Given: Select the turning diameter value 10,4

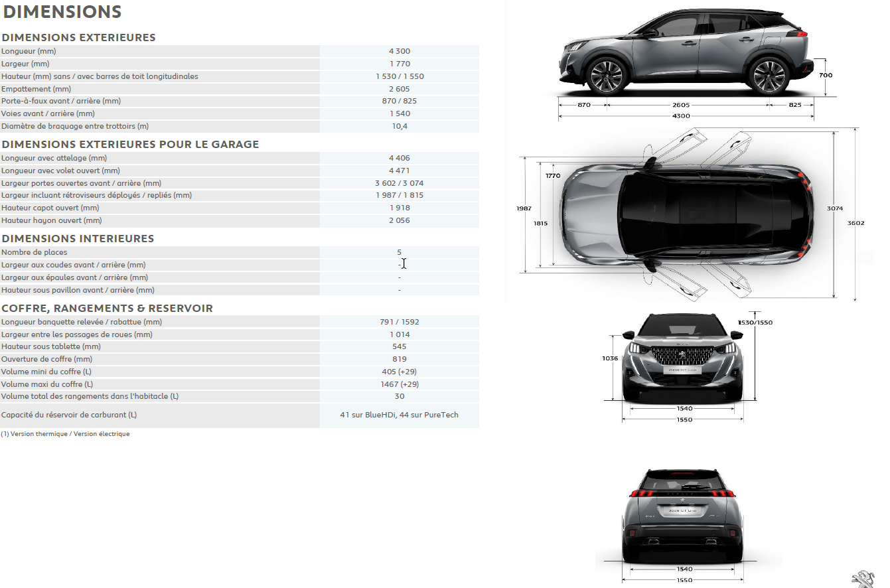Looking at the screenshot, I should point(399,126).
